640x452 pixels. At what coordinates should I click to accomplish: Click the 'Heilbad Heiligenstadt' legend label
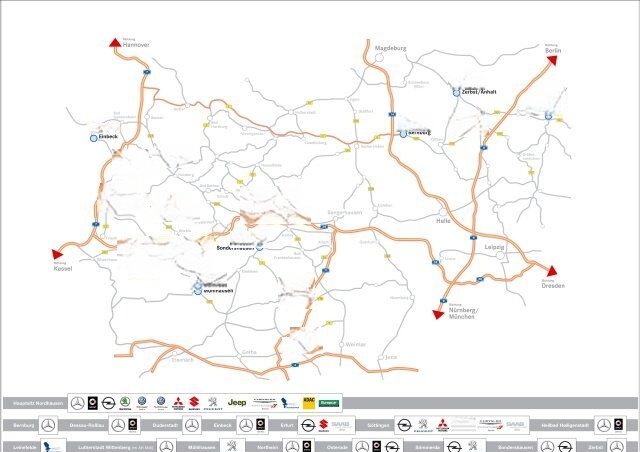coord(565,425)
